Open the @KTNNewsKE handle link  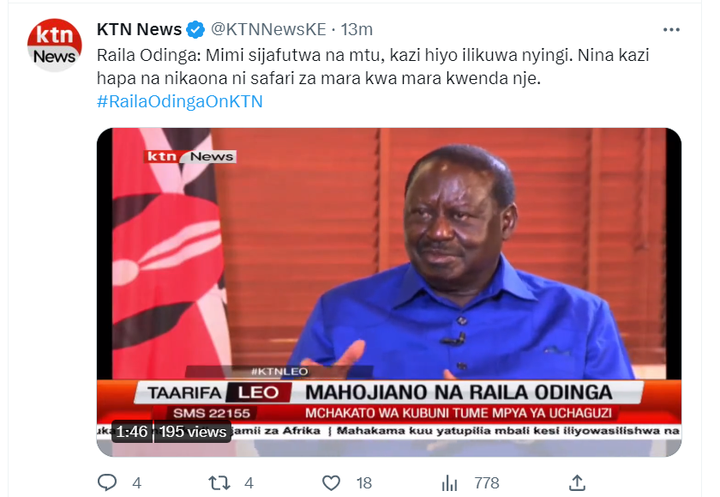pyautogui.click(x=268, y=29)
